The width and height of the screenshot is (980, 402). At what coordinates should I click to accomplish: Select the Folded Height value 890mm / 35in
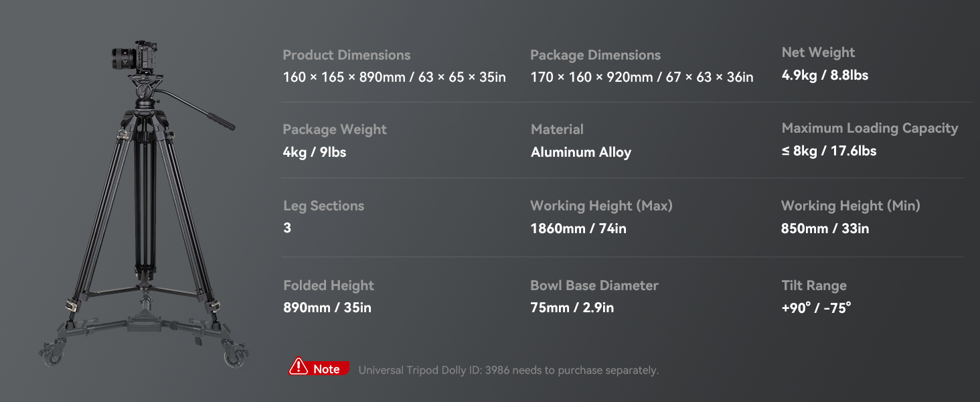point(327,308)
